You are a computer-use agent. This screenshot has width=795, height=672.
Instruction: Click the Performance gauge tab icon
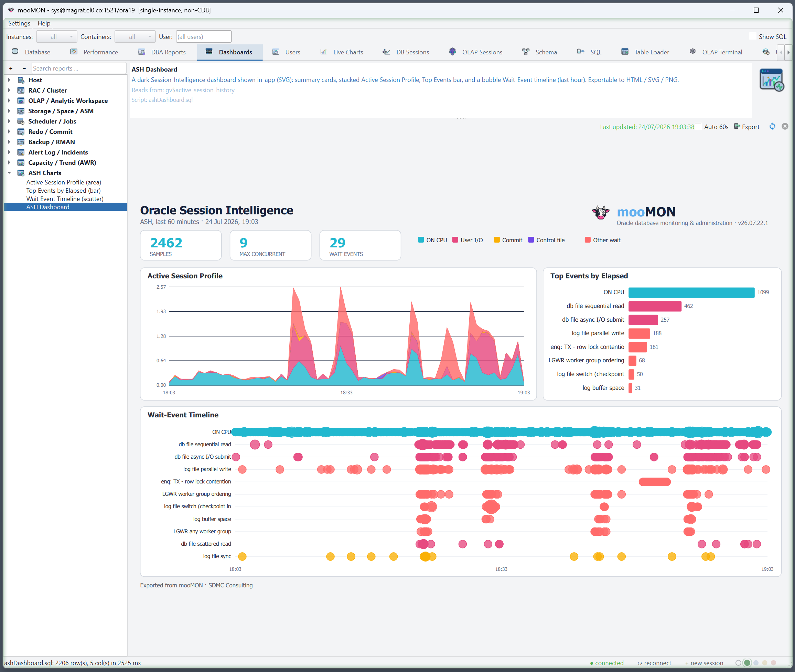click(x=74, y=52)
